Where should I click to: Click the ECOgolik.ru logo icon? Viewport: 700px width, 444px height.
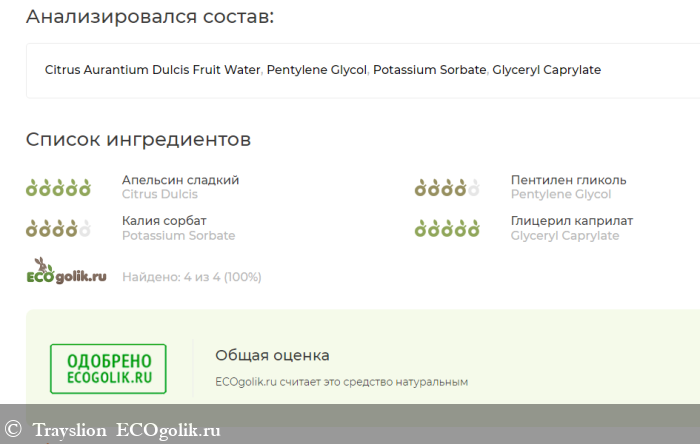[x=66, y=273]
